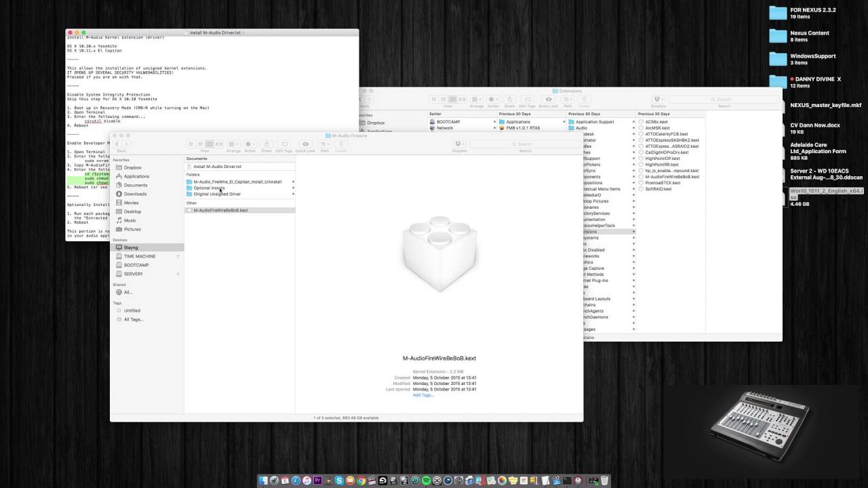Switch M-Audio Firewire window to column view
Image resolution: width=868 pixels, height=488 pixels.
pos(210,144)
